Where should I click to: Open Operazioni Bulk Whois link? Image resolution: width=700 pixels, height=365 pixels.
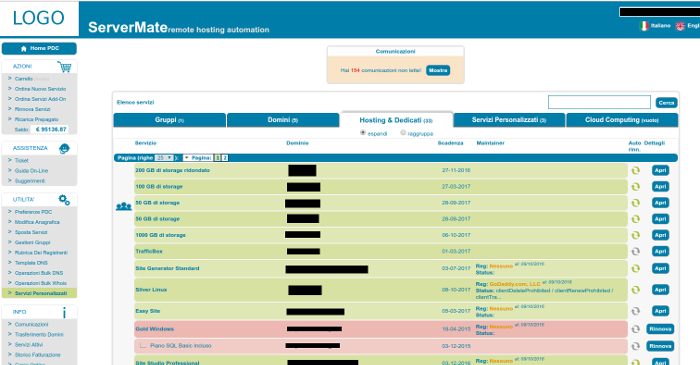click(x=41, y=283)
